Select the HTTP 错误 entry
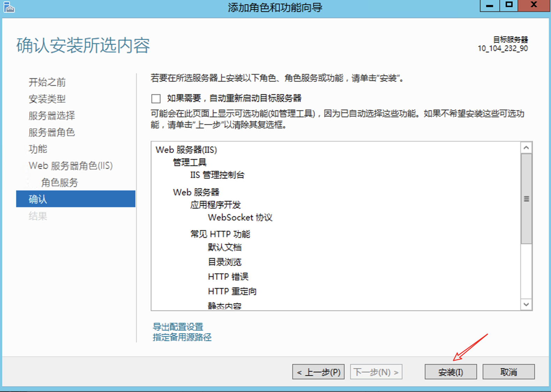551x392 pixels. pyautogui.click(x=228, y=277)
